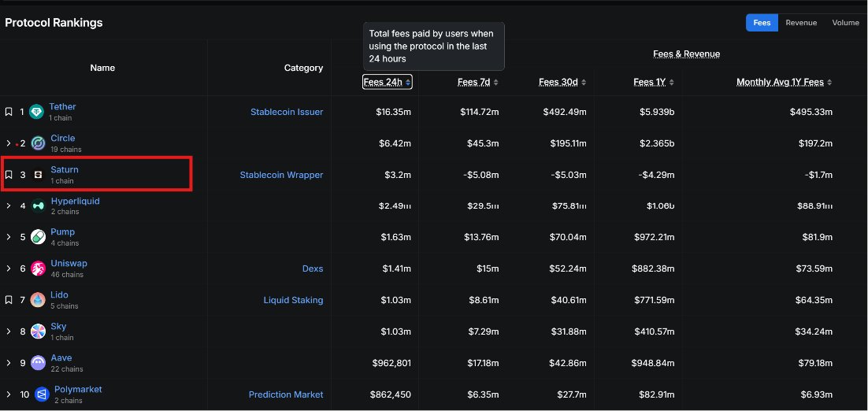The width and height of the screenshot is (868, 411).
Task: Click the Uniswap unicorn logo icon
Action: click(38, 268)
